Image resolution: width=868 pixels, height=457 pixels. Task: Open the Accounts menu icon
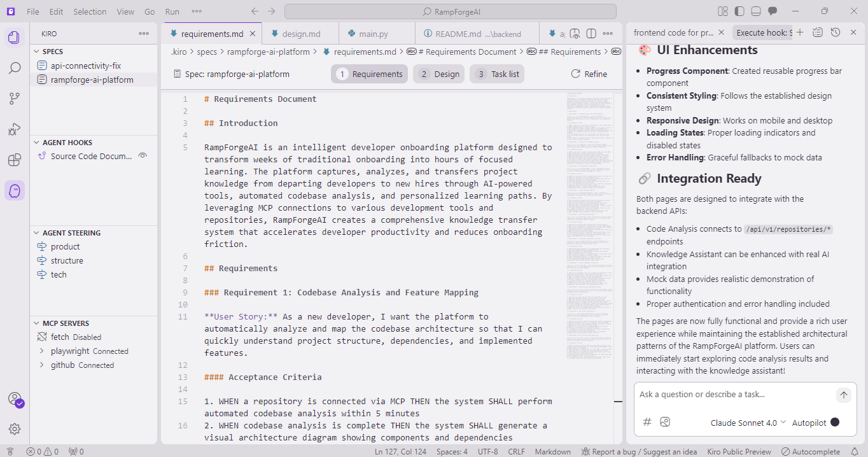tap(15, 400)
